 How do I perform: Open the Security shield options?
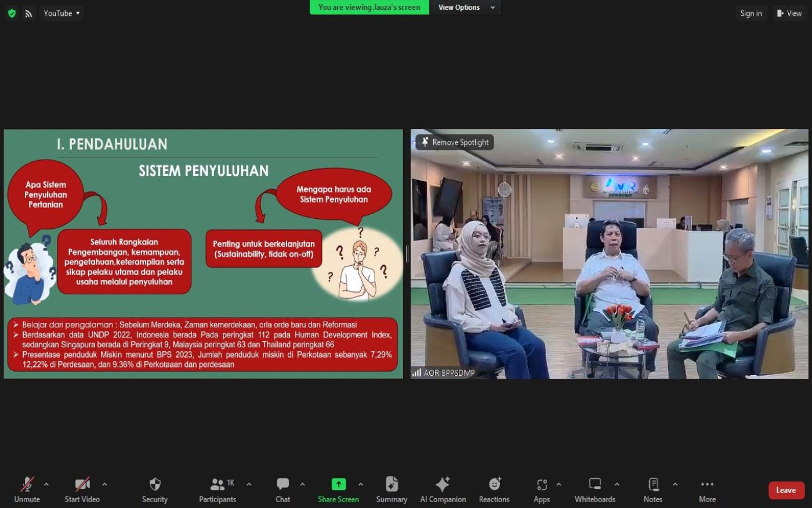[154, 490]
